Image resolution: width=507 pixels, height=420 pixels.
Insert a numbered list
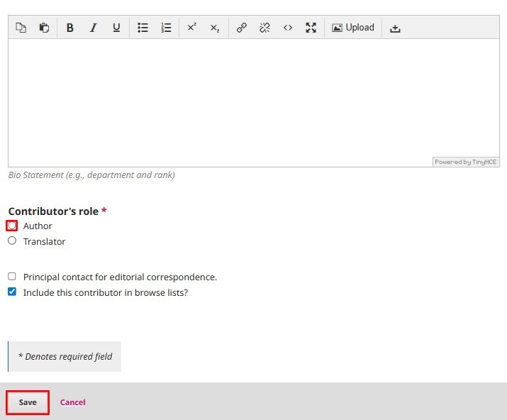point(166,28)
